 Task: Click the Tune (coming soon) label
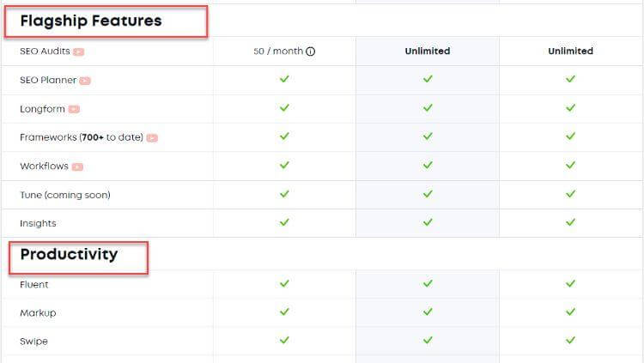point(65,195)
